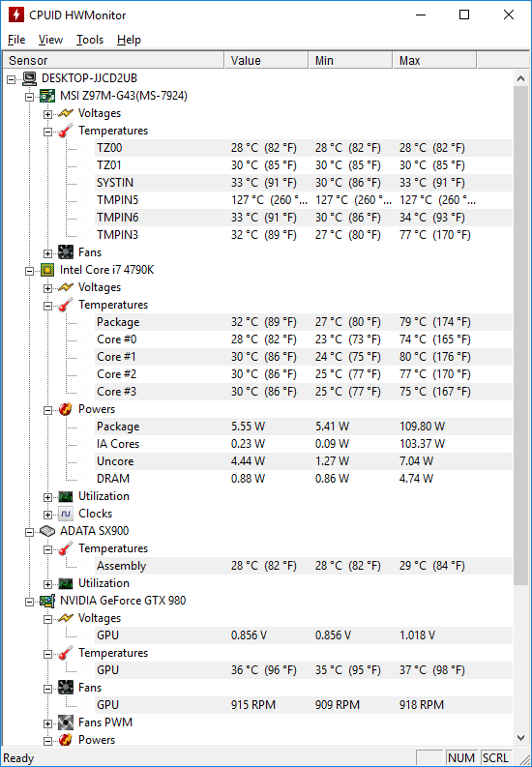Click the NUM status bar indicator
Viewport: 532px width, 767px height.
point(461,757)
